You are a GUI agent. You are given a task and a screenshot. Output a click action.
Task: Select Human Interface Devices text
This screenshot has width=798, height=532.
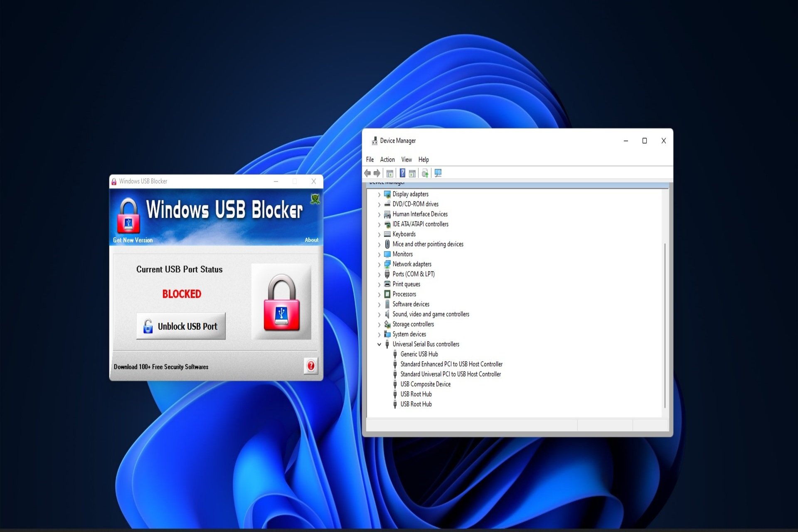(420, 214)
